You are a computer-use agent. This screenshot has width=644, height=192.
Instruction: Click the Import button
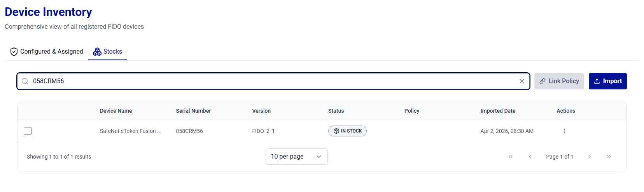coord(607,81)
